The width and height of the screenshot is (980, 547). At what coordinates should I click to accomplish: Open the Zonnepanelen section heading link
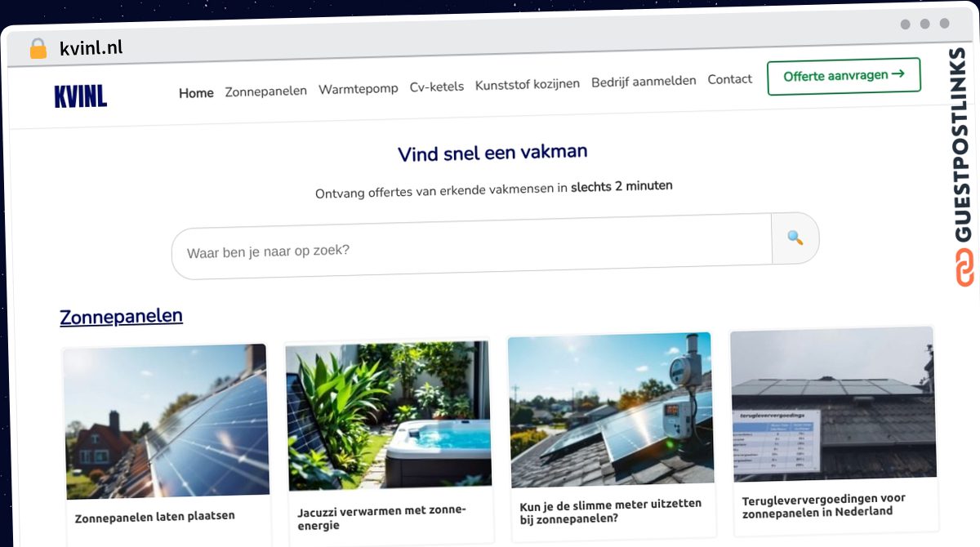tap(121, 316)
